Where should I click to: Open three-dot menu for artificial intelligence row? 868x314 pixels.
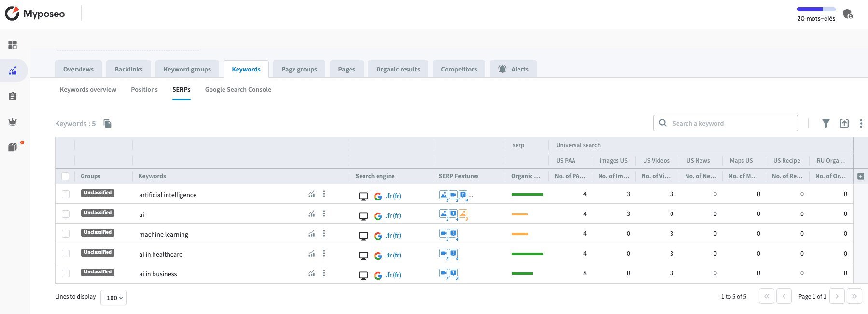pos(324,194)
